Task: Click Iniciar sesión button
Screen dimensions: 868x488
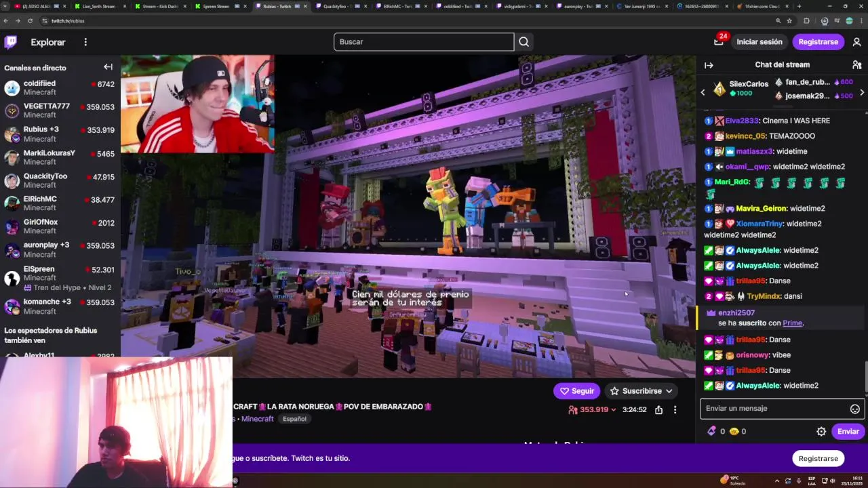Action: pos(759,42)
